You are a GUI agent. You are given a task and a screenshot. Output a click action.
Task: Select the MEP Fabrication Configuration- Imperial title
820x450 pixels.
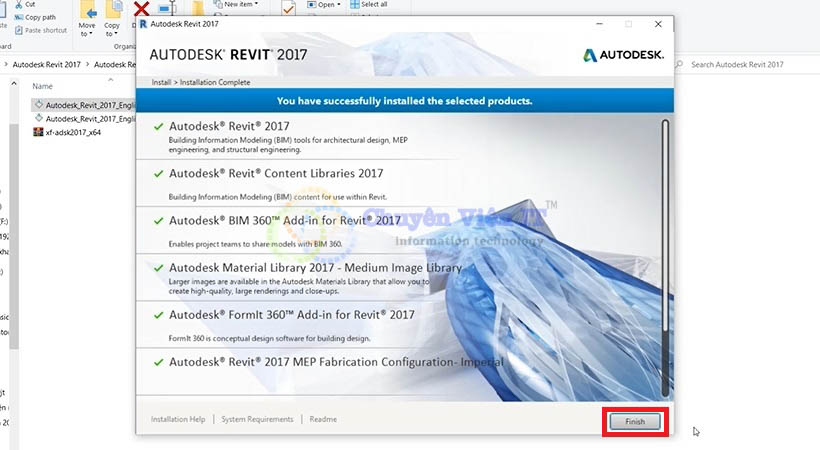tap(336, 362)
